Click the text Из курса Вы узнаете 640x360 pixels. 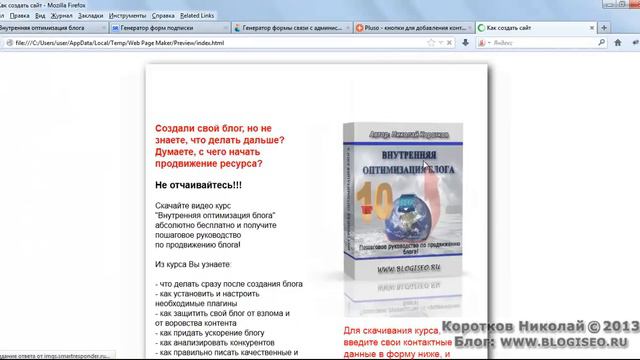(x=193, y=264)
